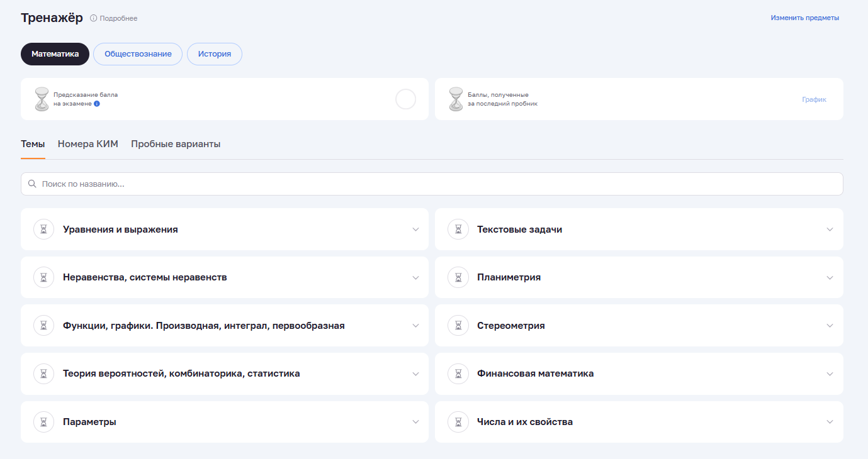The height and width of the screenshot is (459, 868).
Task: Expand the Числа и их свойства chevron
Action: pyautogui.click(x=830, y=422)
